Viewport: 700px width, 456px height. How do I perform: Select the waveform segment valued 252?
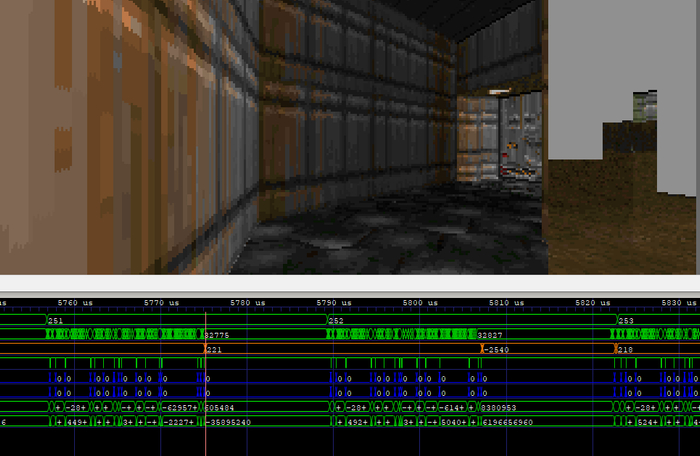472,320
